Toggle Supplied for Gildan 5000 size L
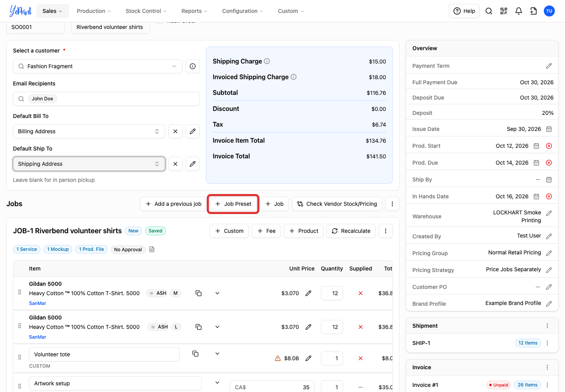Viewport: 565px width, 392px height. (x=361, y=327)
